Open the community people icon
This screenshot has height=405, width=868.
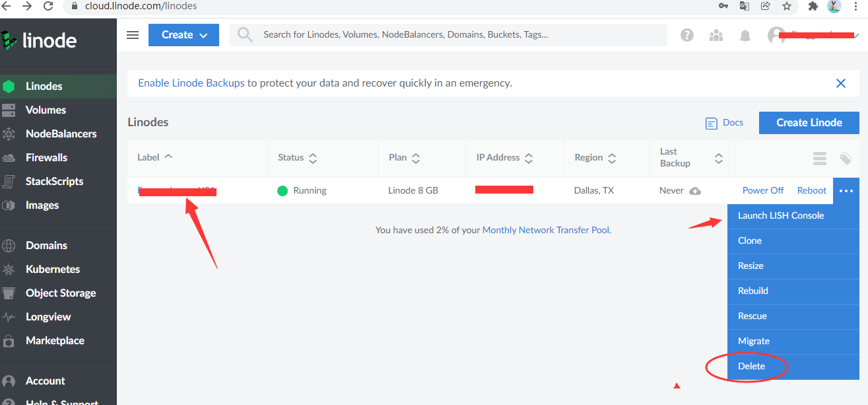pyautogui.click(x=716, y=35)
